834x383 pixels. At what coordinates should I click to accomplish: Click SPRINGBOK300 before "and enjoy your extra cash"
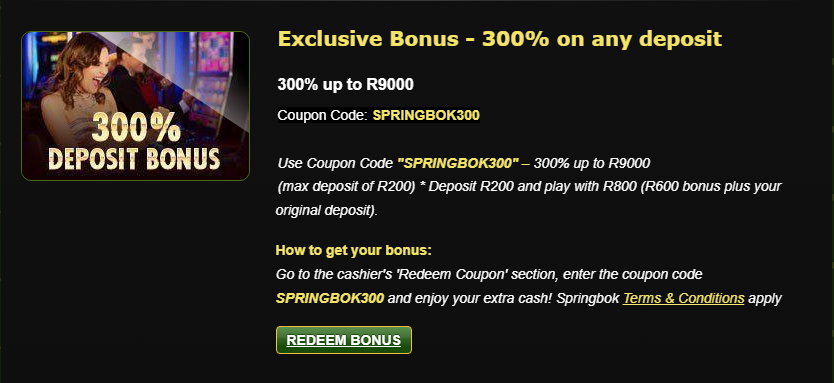tap(330, 298)
